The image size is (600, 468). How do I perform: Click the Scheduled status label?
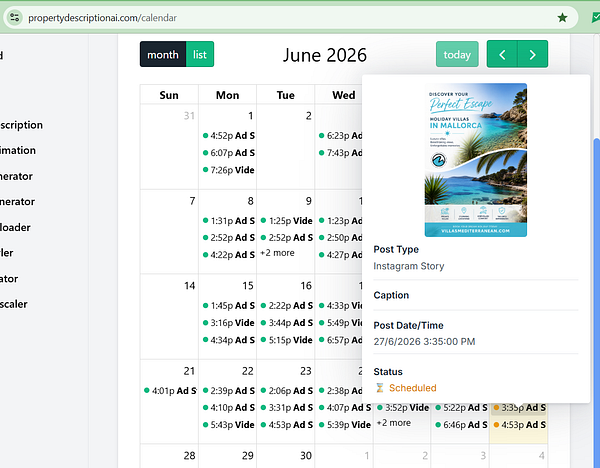coord(412,388)
